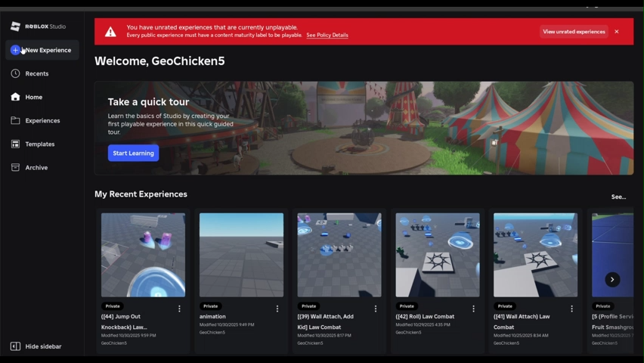Dismiss the red unrated experiences banner
Viewport: 644px width, 363px height.
pos(617,32)
